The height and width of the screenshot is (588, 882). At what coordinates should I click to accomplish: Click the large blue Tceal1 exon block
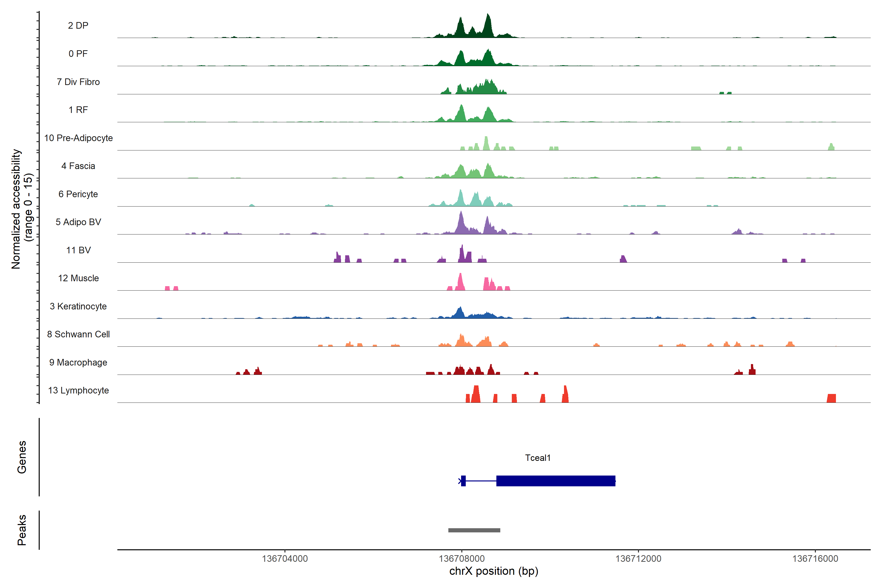coord(555,481)
